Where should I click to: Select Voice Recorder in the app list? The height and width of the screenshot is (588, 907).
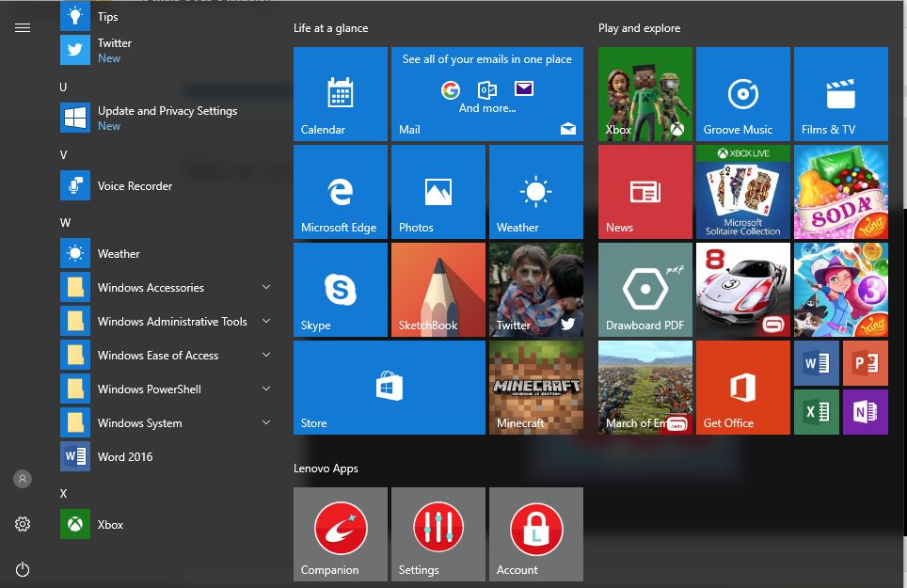[135, 186]
